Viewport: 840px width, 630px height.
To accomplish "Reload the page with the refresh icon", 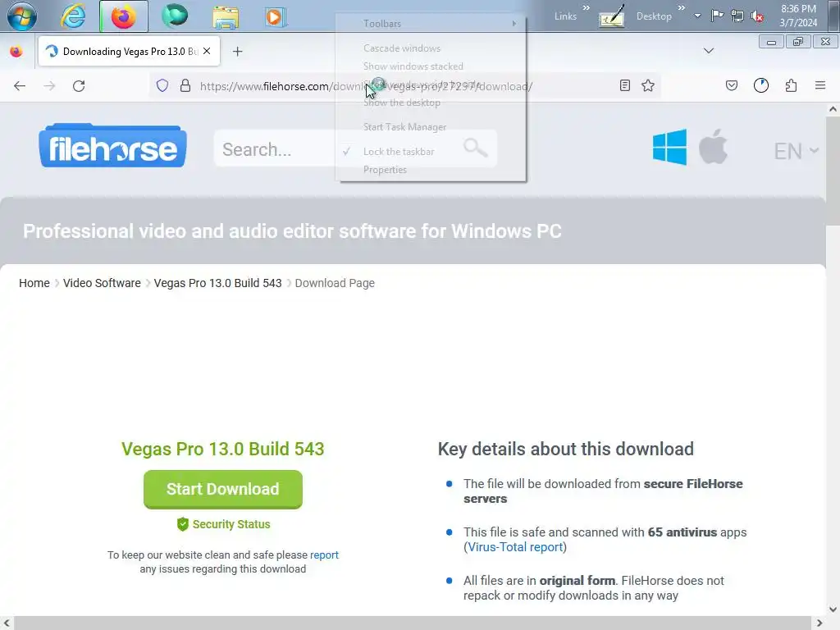I will (x=79, y=85).
